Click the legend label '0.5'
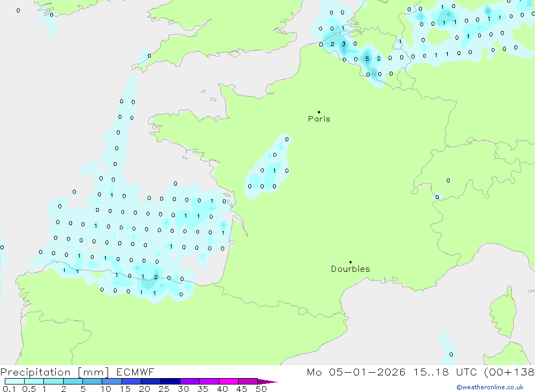 tap(29, 389)
